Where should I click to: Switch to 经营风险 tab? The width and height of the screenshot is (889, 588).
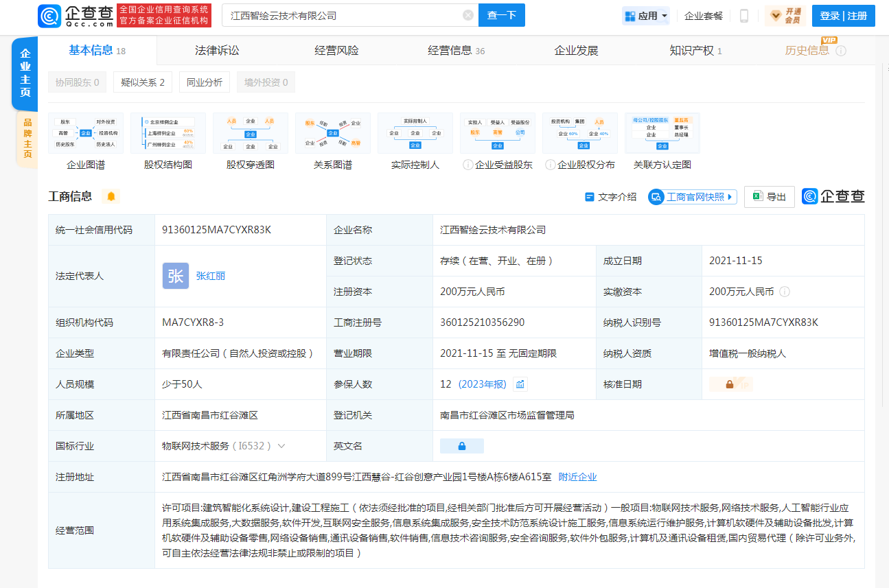[336, 50]
